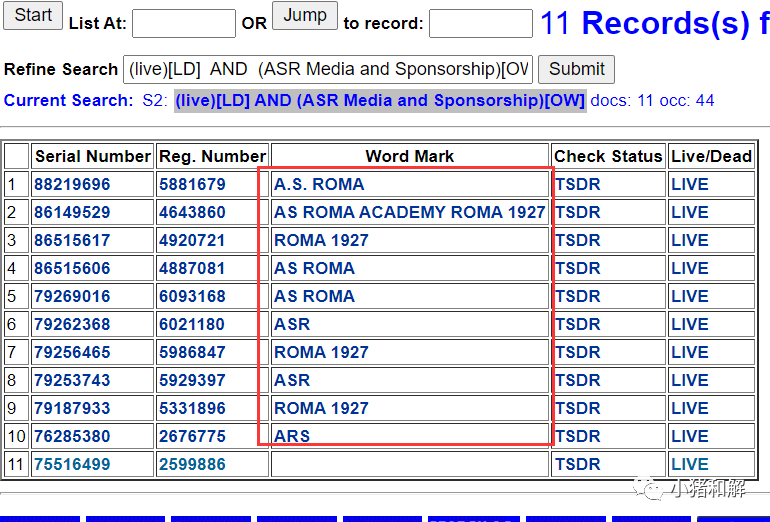Open the A.S. ROMA word mark
Screen dimensions: 770x522
tap(319, 184)
